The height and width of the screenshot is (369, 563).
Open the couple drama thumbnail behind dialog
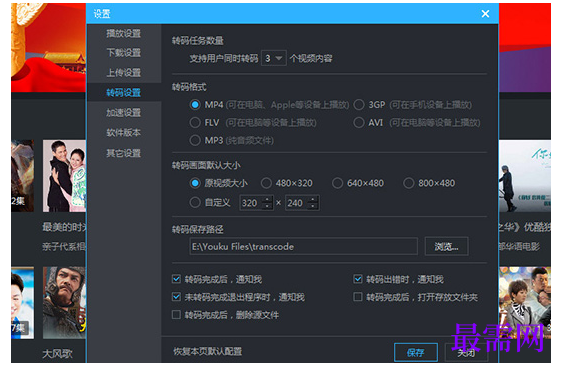point(64,176)
